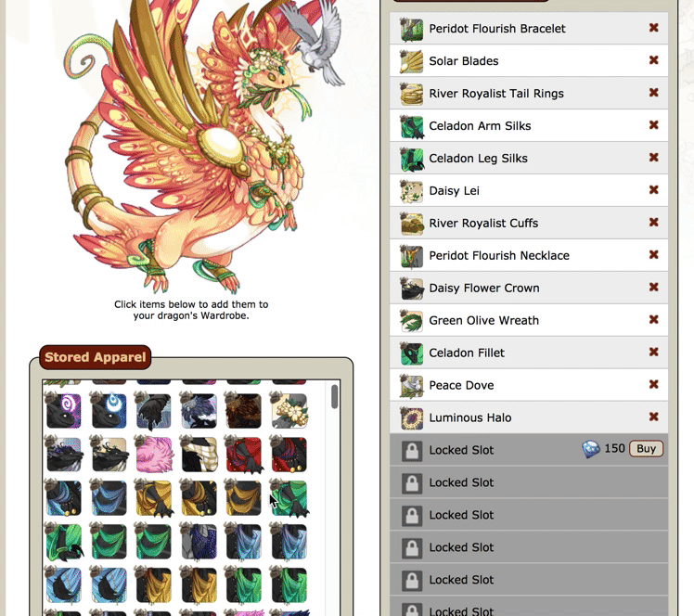Add the blue flame apparel thumbnail
This screenshot has height=616, width=694.
click(109, 410)
